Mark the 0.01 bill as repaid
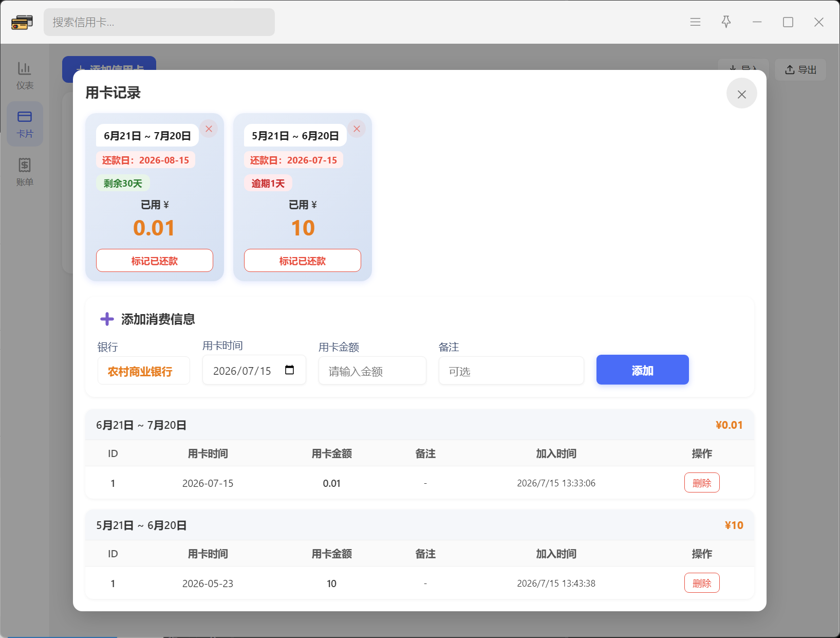The width and height of the screenshot is (840, 638). click(155, 261)
